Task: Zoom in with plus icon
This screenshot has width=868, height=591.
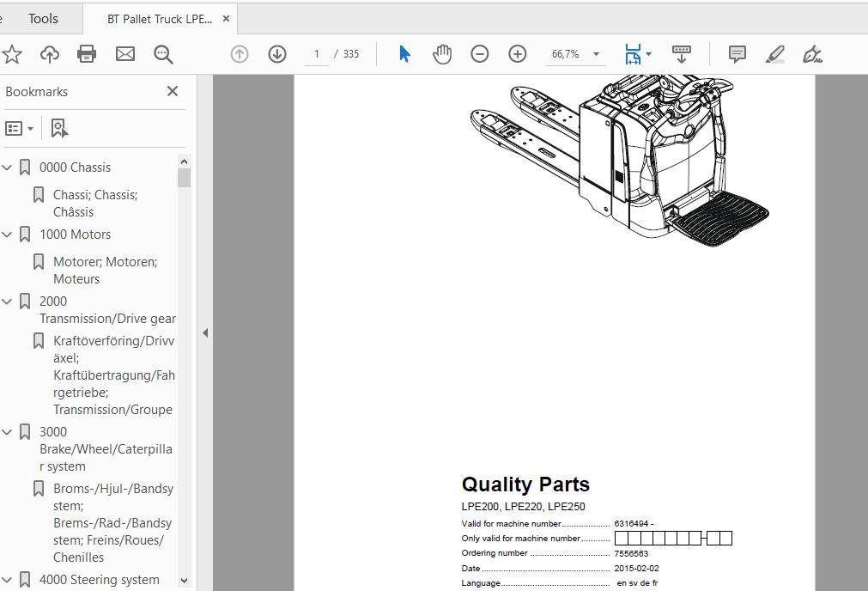Action: click(518, 54)
